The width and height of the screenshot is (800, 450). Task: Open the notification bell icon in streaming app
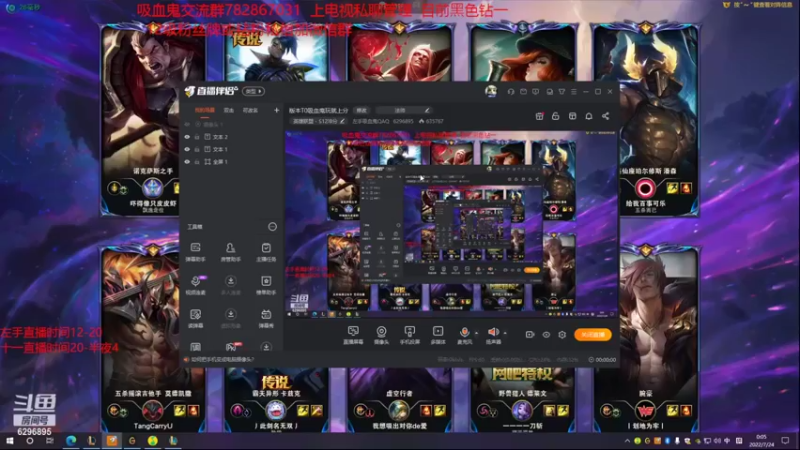tap(589, 116)
